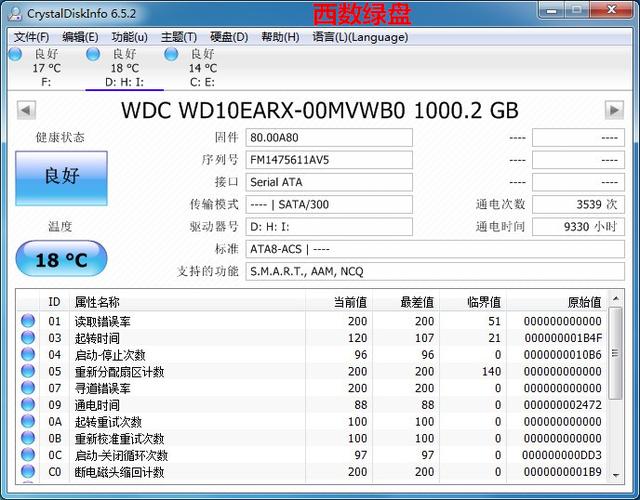This screenshot has width=640, height=500.
Task: Click the 当前值 column header
Action: tap(339, 302)
